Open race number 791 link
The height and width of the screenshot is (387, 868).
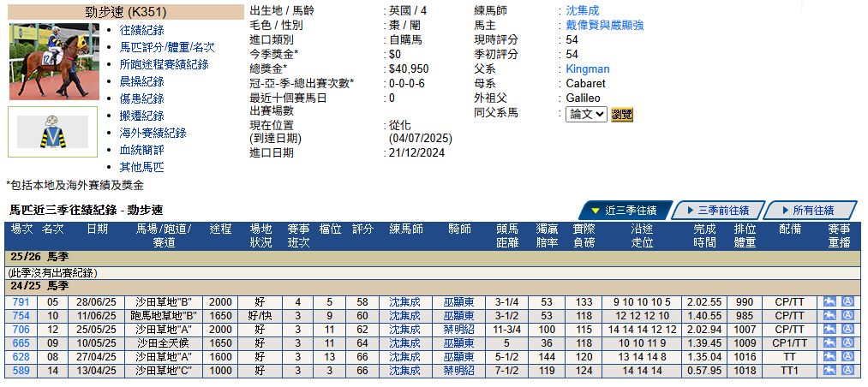(21, 302)
